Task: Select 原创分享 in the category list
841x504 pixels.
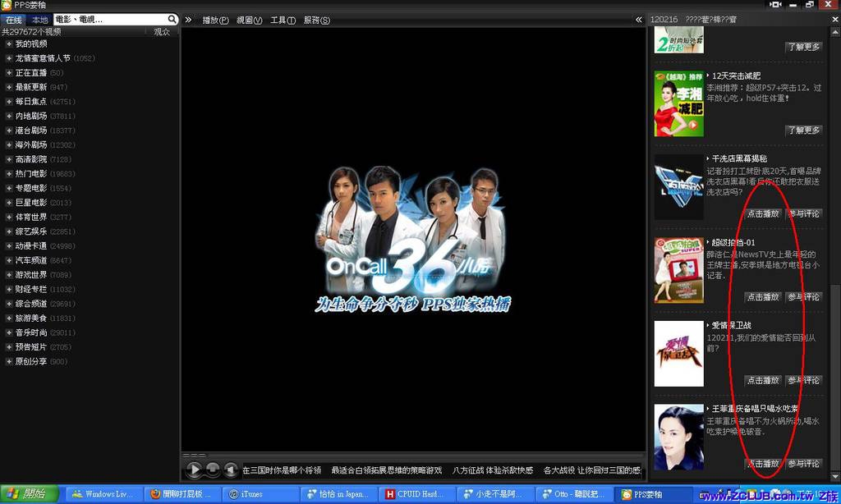Action: tap(31, 362)
